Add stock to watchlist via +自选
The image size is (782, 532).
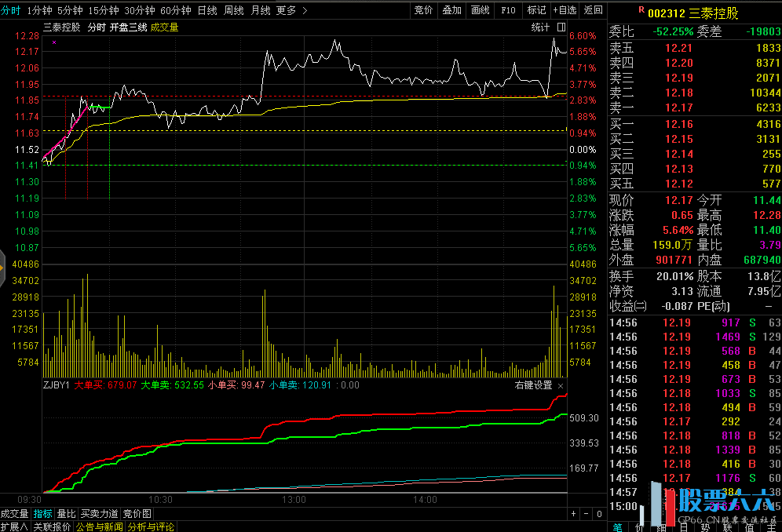pos(564,10)
